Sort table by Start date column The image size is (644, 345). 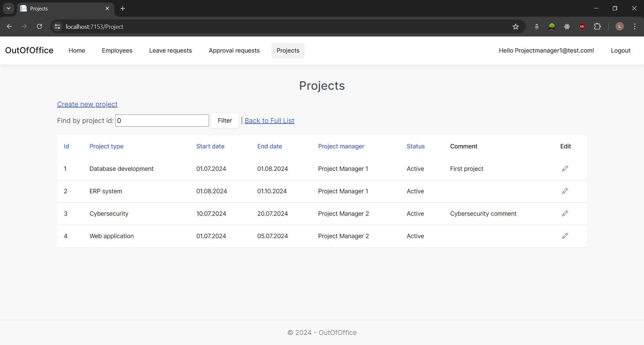click(x=210, y=146)
